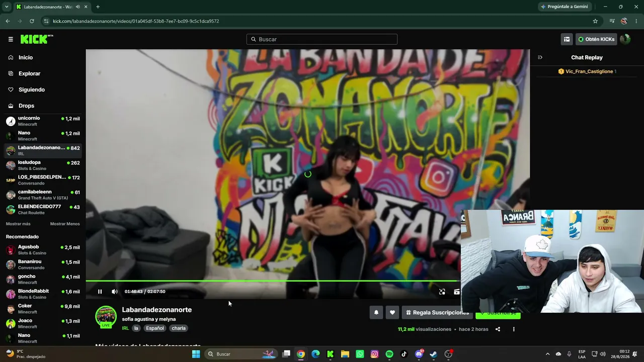644x362 pixels.
Task: Open the recommended goncho channel
Action: [x=43, y=279]
